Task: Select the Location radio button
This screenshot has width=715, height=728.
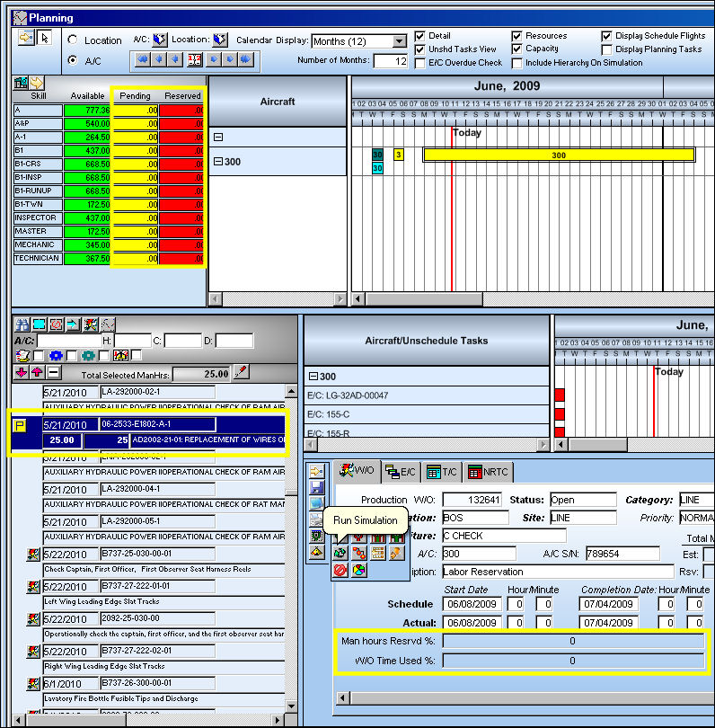Action: [x=73, y=40]
